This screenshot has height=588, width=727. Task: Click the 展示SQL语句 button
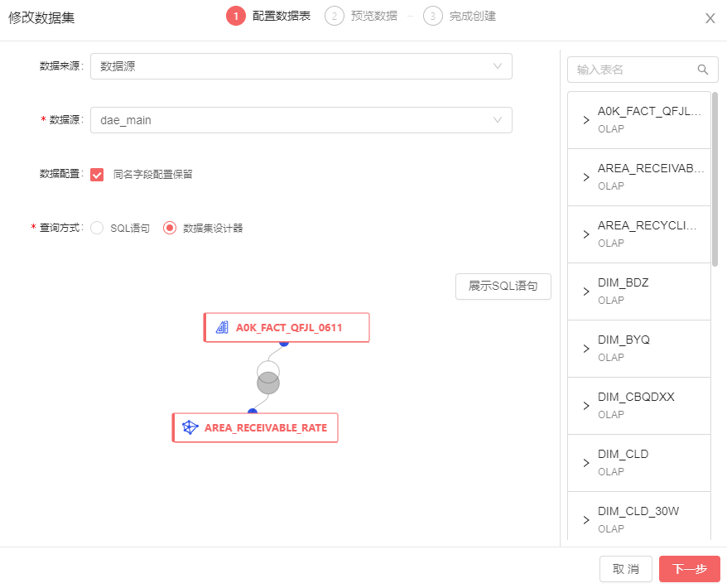[503, 286]
